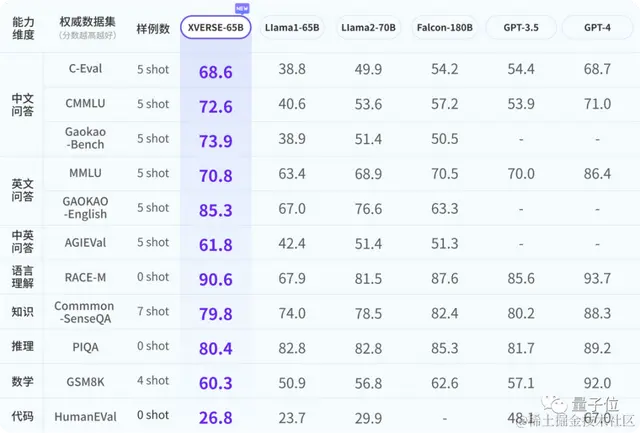Click XVERSE-65B Gaokao-Bench score 73.9
The image size is (640, 433).
click(x=216, y=142)
